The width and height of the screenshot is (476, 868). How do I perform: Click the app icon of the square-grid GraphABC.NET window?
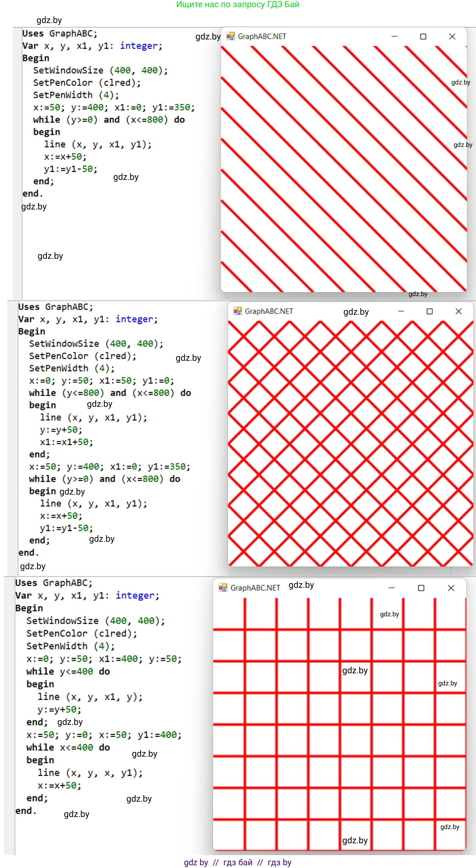click(x=223, y=588)
